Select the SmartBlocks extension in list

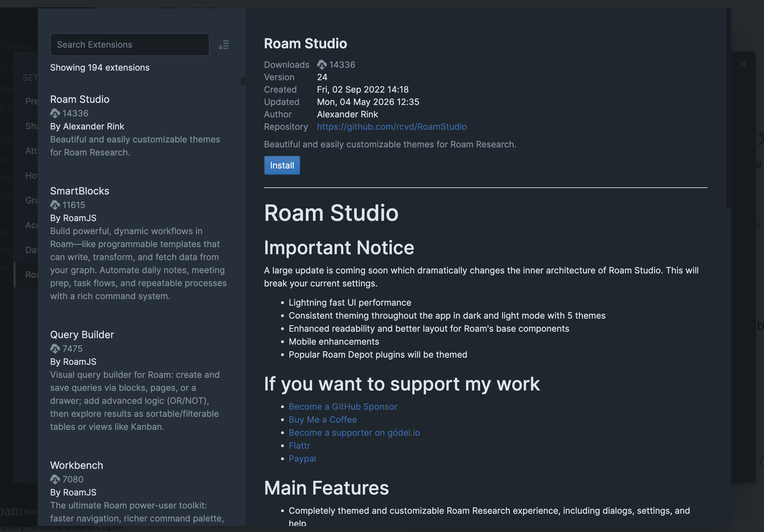click(x=80, y=191)
